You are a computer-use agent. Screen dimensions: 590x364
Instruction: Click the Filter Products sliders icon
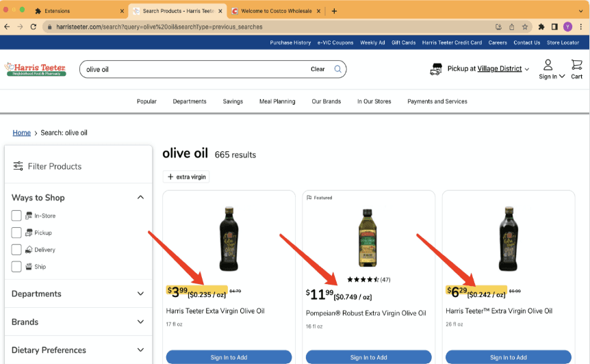18,166
